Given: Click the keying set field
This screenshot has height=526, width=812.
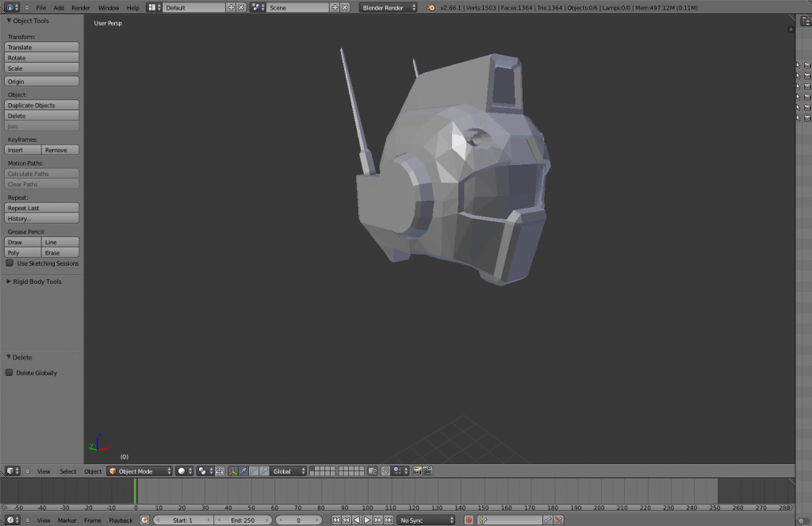Looking at the screenshot, I should (x=509, y=520).
